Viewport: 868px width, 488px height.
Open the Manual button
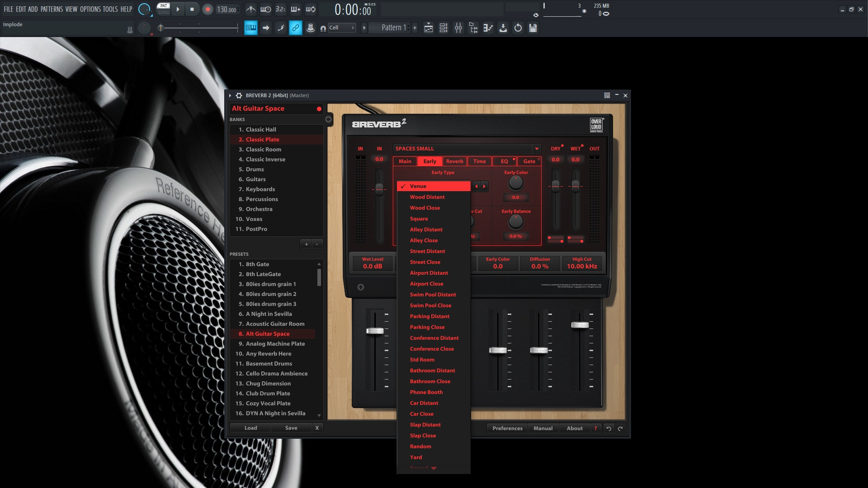[543, 428]
